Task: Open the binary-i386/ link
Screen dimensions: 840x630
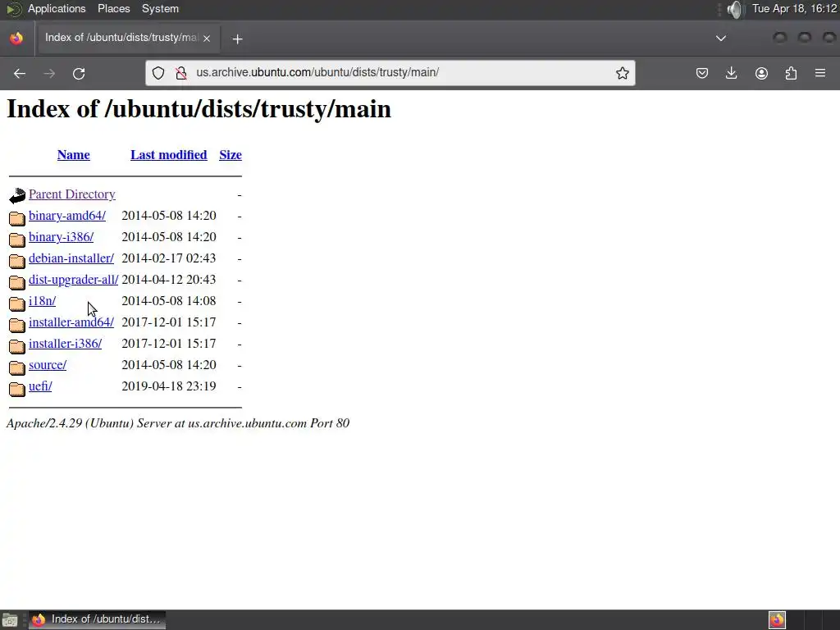Action: click(x=61, y=237)
